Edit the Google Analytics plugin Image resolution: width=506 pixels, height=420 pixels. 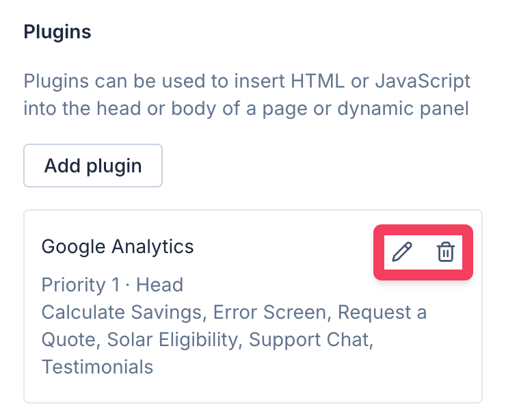(x=402, y=252)
